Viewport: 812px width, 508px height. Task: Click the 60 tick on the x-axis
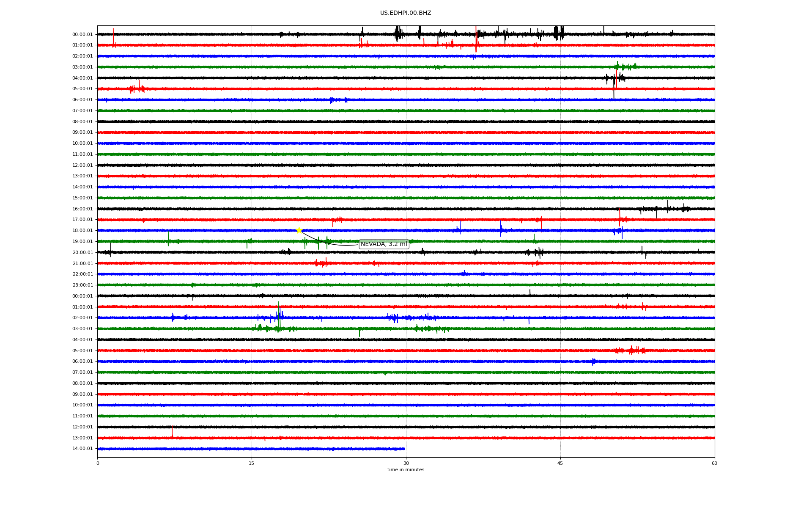pos(714,463)
